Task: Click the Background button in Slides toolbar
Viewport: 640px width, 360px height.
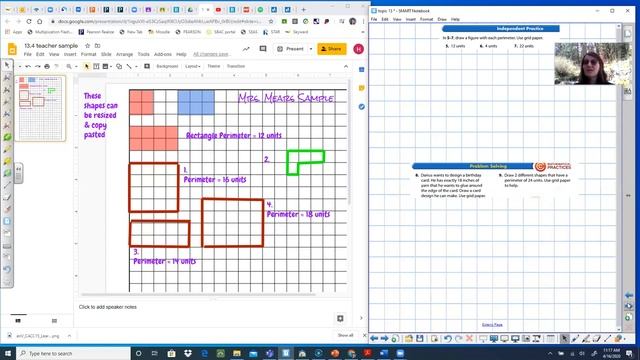Action: (167, 66)
